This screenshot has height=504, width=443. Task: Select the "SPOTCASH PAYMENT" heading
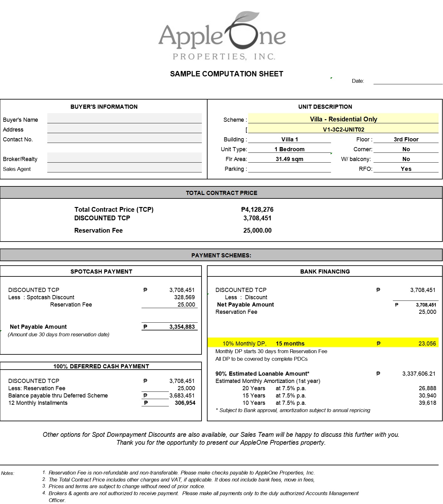(x=101, y=271)
